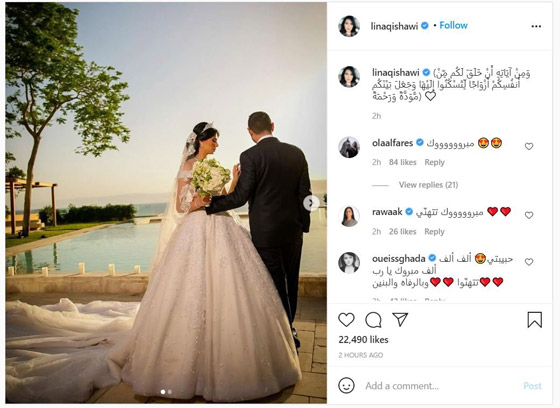Open oueissghada username profile
This screenshot has height=408, width=560.
click(x=399, y=259)
